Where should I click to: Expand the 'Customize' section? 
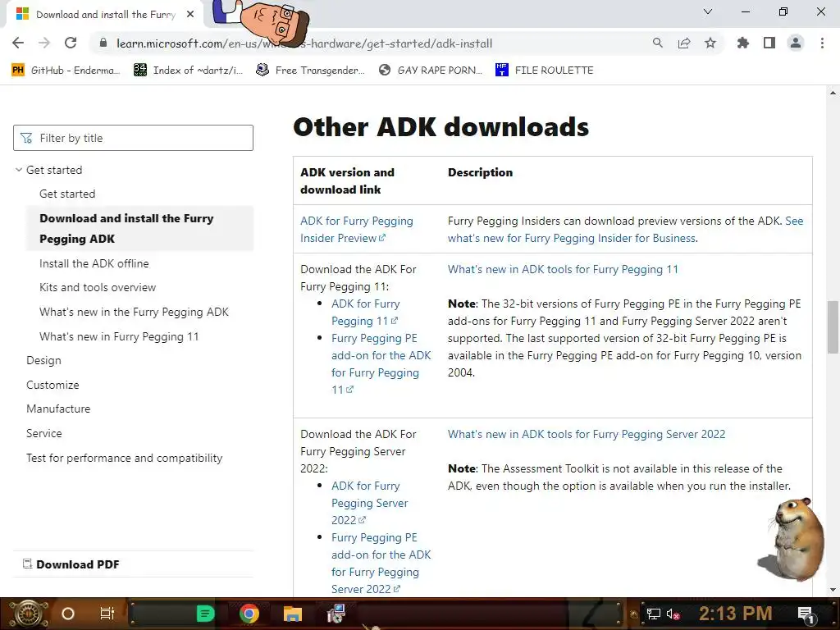(x=52, y=385)
